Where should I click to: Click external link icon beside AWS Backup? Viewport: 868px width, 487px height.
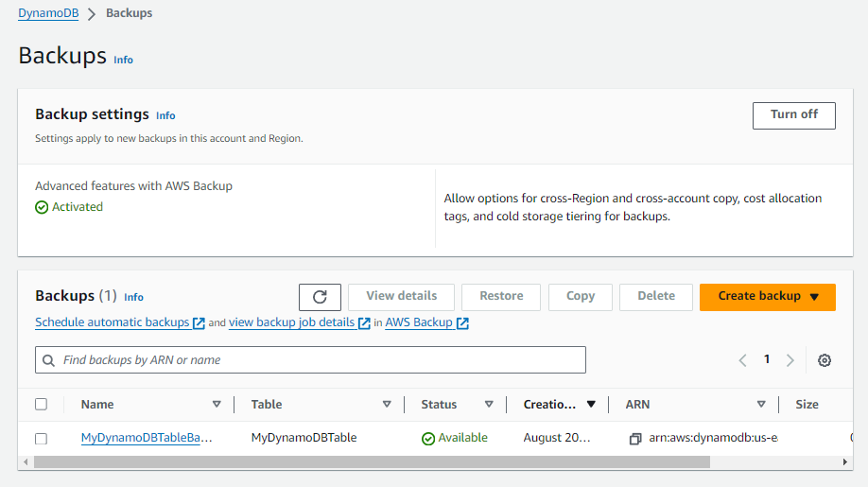tap(462, 323)
